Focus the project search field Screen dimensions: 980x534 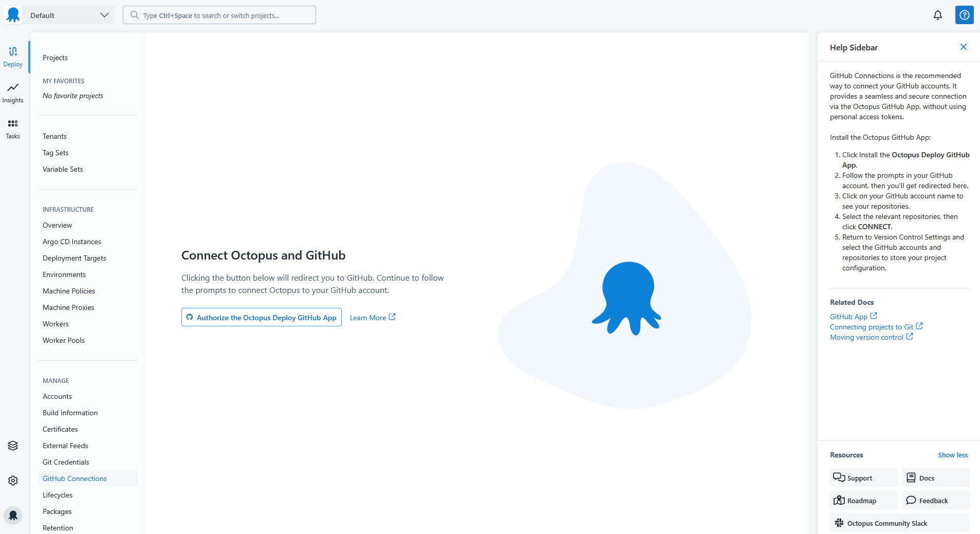point(219,15)
